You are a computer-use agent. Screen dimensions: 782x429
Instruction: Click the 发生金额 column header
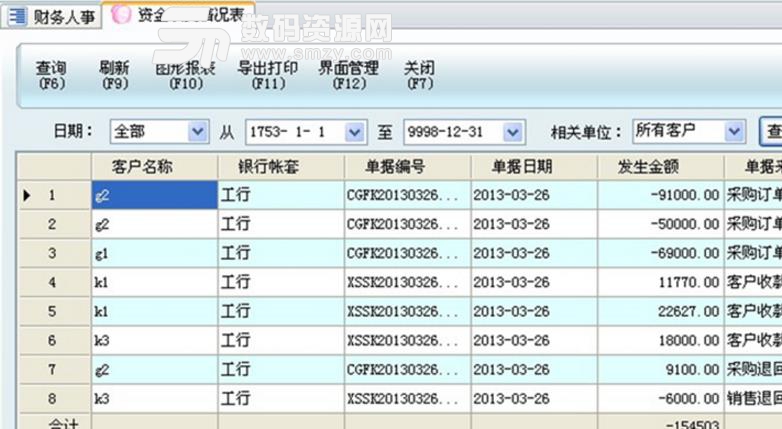point(661,167)
